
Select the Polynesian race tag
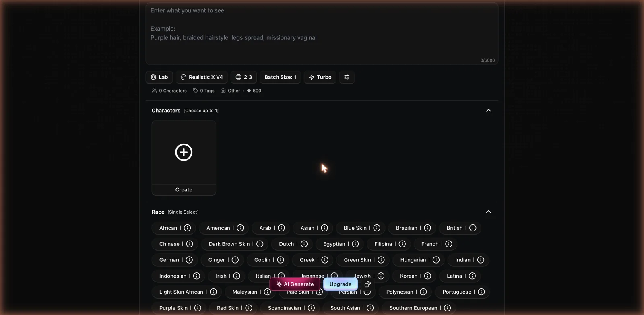[x=400, y=292]
